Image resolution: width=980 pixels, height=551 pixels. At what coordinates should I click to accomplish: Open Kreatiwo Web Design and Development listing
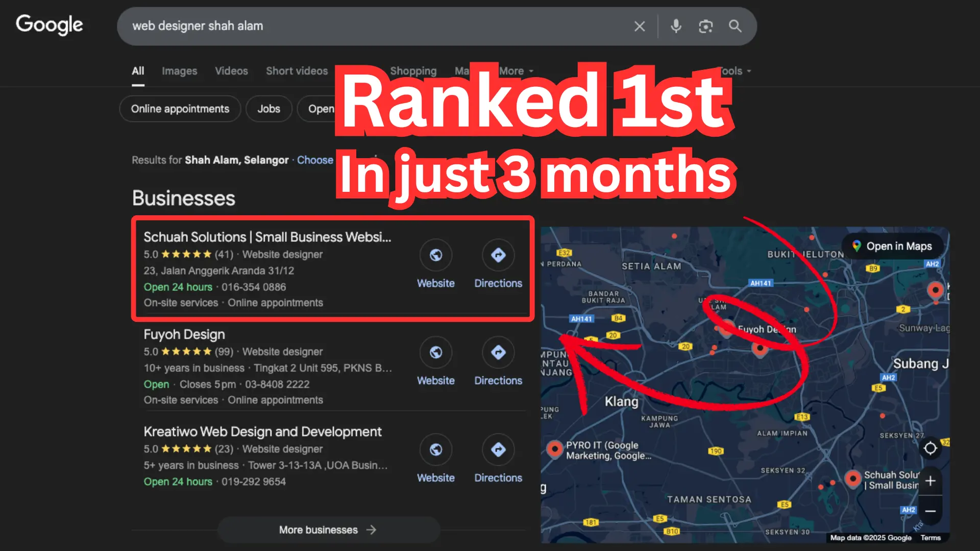click(262, 432)
